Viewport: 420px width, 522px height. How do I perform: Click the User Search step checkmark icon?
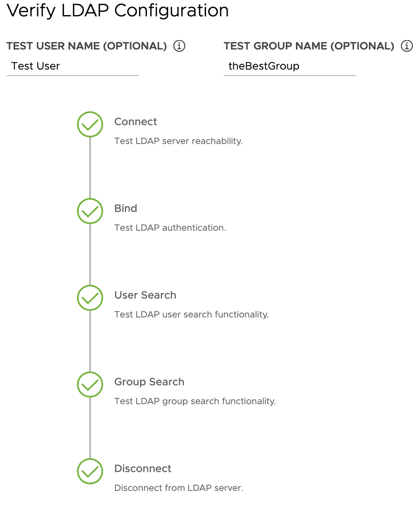[90, 298]
